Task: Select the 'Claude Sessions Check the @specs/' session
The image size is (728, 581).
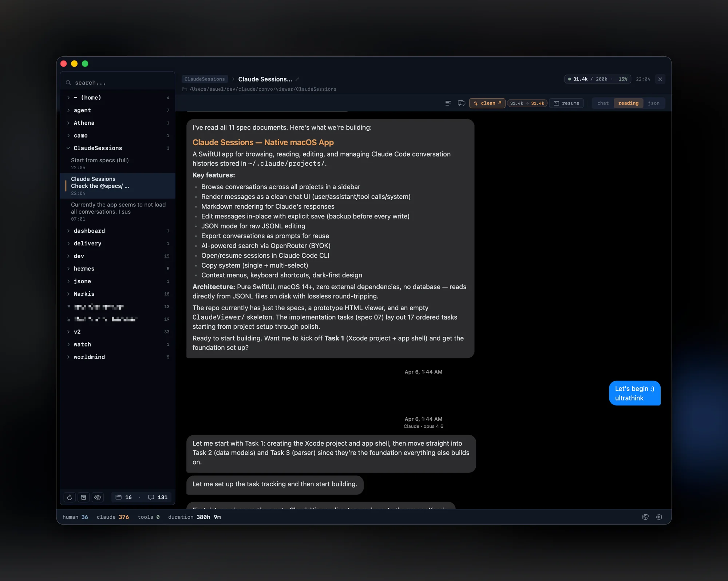Action: (x=118, y=186)
